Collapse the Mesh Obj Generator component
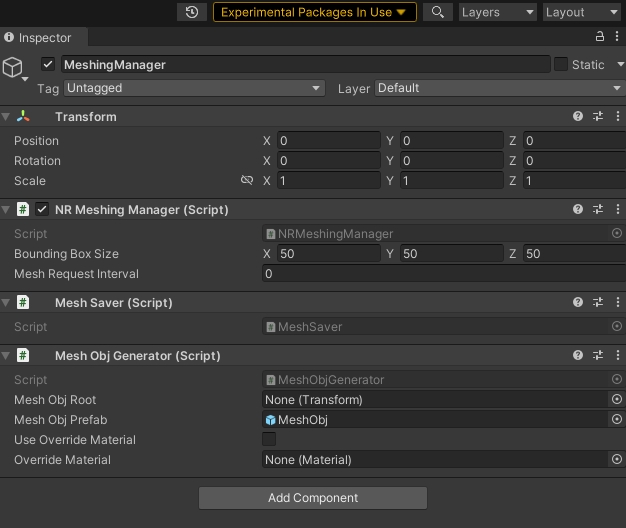The height and width of the screenshot is (528, 626). [x=7, y=356]
